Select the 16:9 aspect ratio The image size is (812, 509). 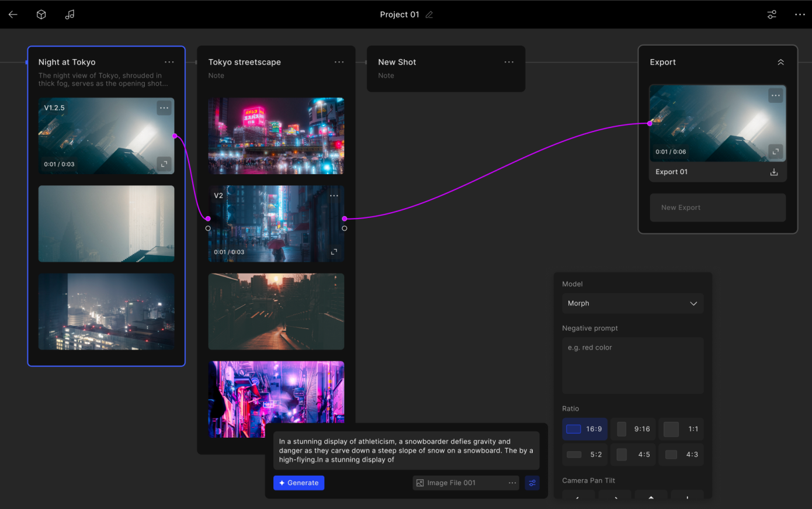pyautogui.click(x=585, y=428)
